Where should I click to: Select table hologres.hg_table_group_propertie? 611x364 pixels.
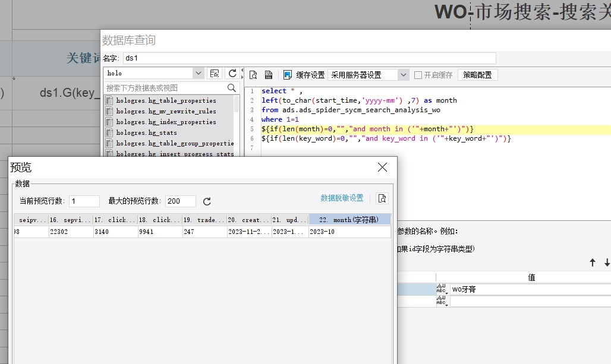[175, 143]
